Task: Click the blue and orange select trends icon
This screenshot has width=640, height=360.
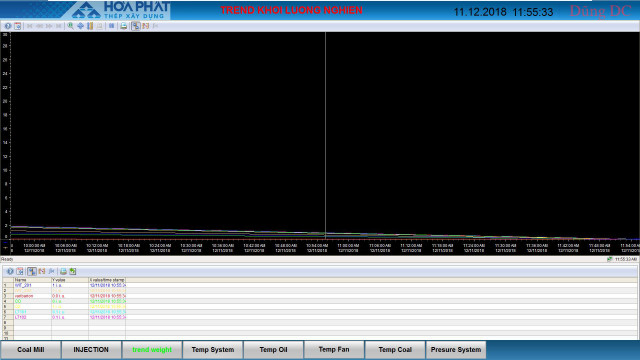Action: coord(90,26)
